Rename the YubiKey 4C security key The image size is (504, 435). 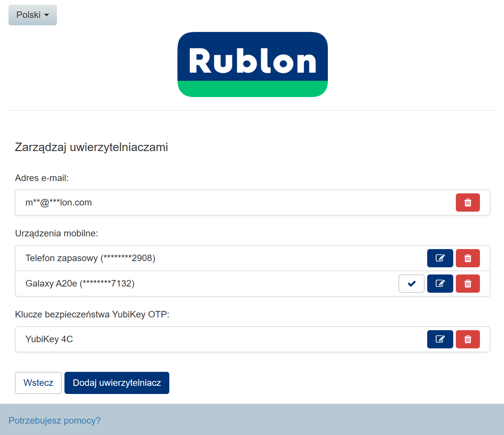click(440, 339)
